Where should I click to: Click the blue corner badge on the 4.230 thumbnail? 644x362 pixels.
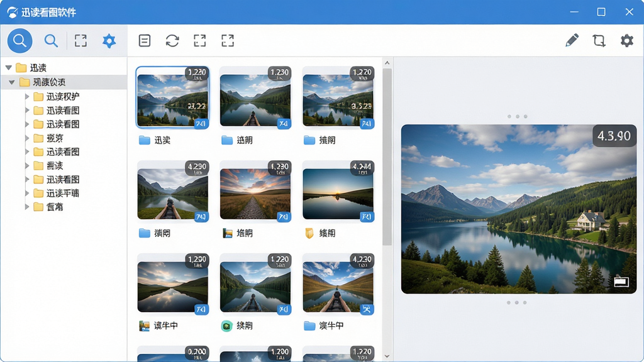[367, 309]
